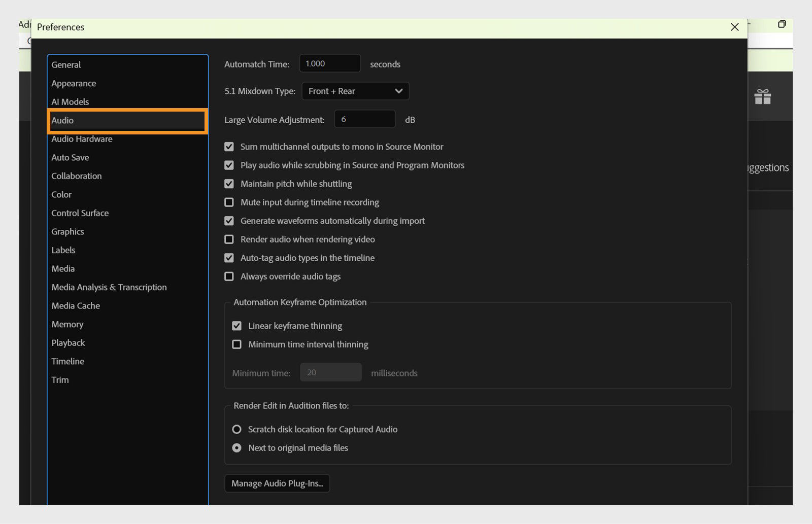812x524 pixels.
Task: Select Scratch disk location for Captured Audio
Action: [236, 429]
